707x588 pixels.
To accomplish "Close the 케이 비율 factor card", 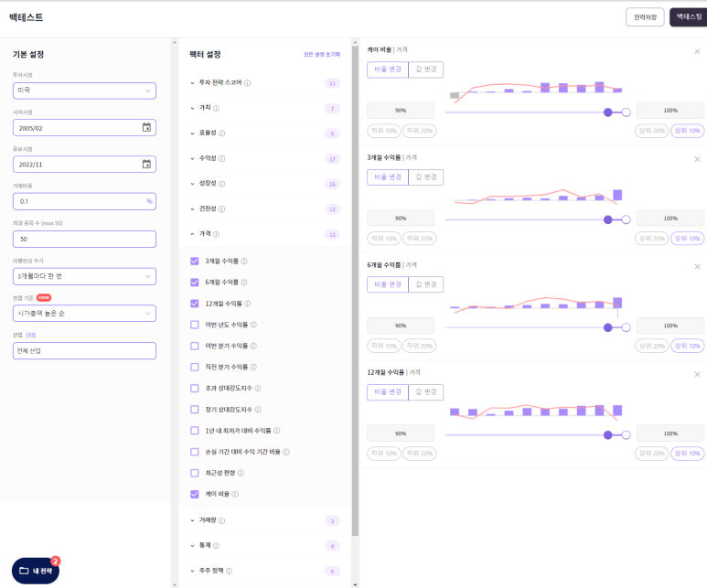I will (697, 51).
